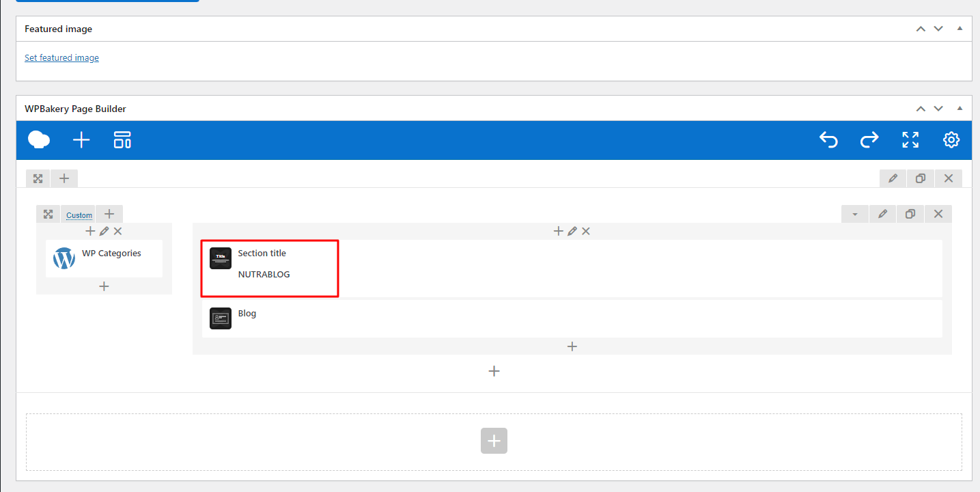Delete the WP Categories column
This screenshot has width=980, height=492.
coord(117,232)
